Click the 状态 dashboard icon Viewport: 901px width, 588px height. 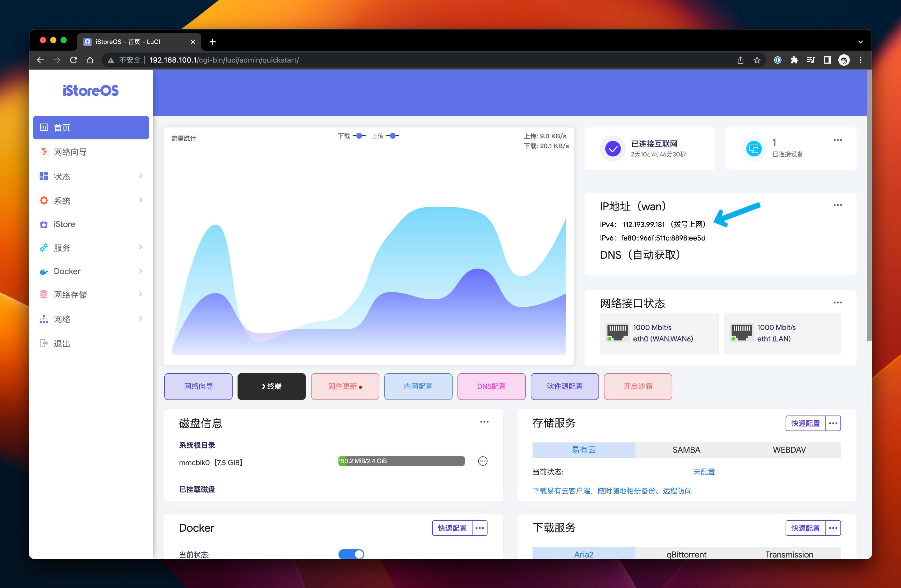(44, 176)
